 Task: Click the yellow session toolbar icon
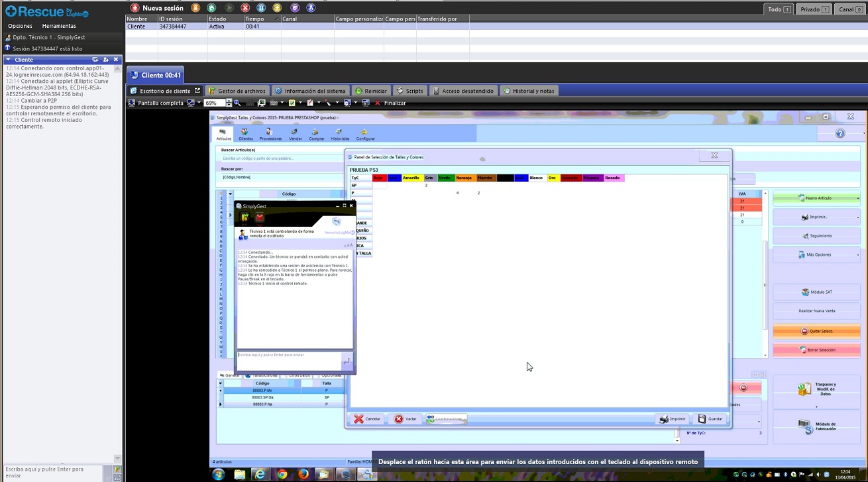coord(278,8)
